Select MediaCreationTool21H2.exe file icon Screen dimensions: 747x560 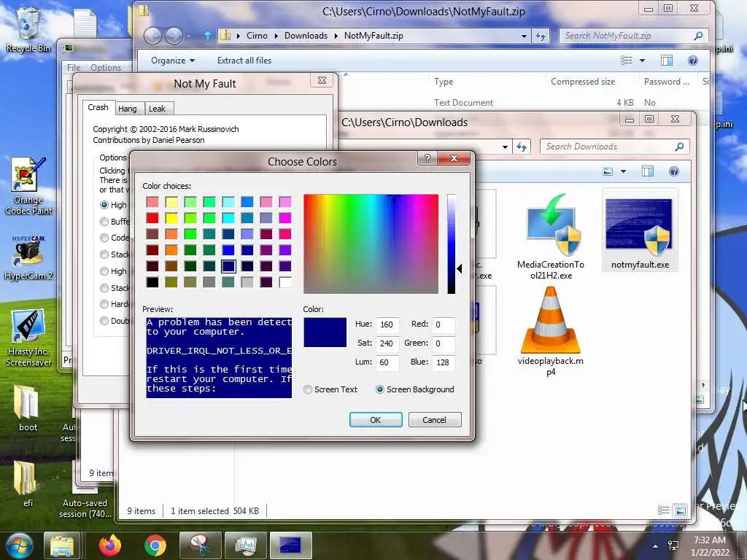point(551,237)
